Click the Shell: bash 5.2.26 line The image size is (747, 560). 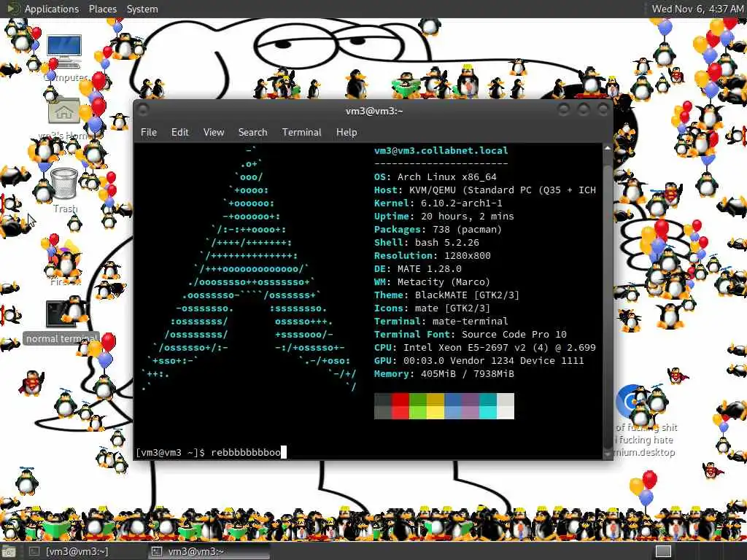(426, 242)
